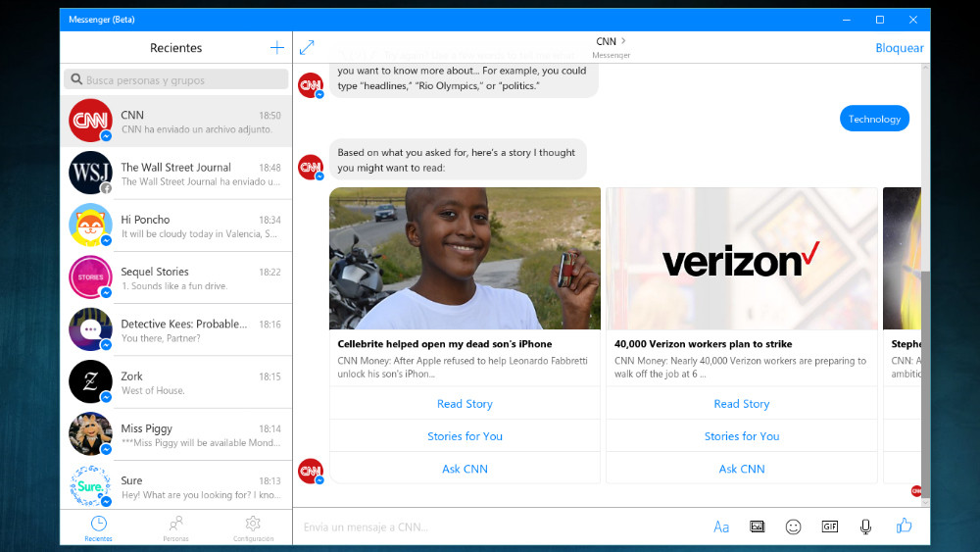Switch to the Personas tab
The width and height of the screenshot is (980, 552).
[175, 528]
